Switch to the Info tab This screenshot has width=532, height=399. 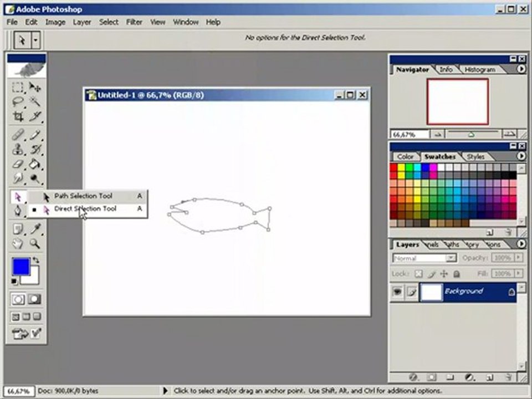point(446,70)
